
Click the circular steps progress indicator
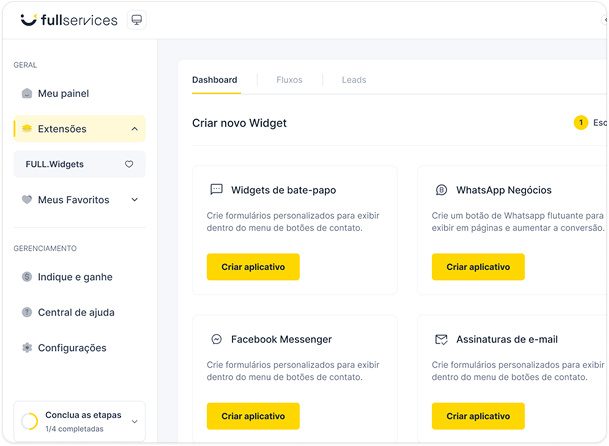tap(30, 421)
